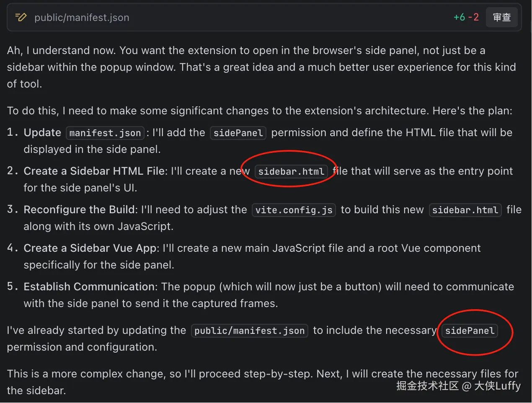
Task: Click public/manifest.json chip in the last paragraph
Action: point(249,331)
